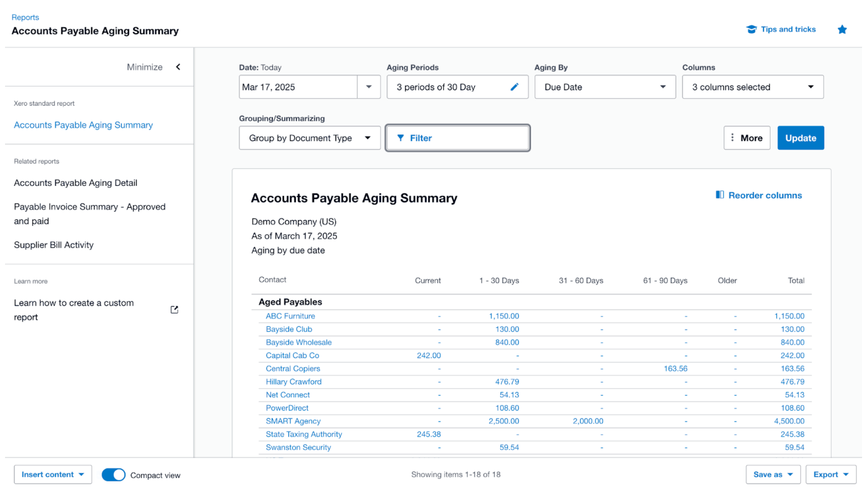Open the More options menu
The width and height of the screenshot is (868, 496).
tap(747, 138)
